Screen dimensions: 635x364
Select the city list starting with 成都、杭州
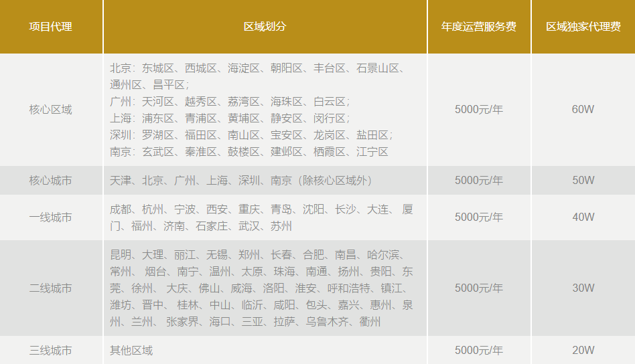(261, 217)
